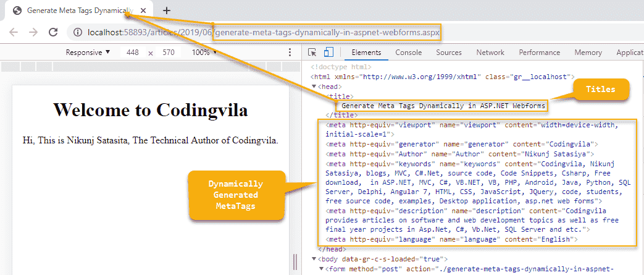
Task: Open the 100% zoom dropdown
Action: [x=204, y=52]
